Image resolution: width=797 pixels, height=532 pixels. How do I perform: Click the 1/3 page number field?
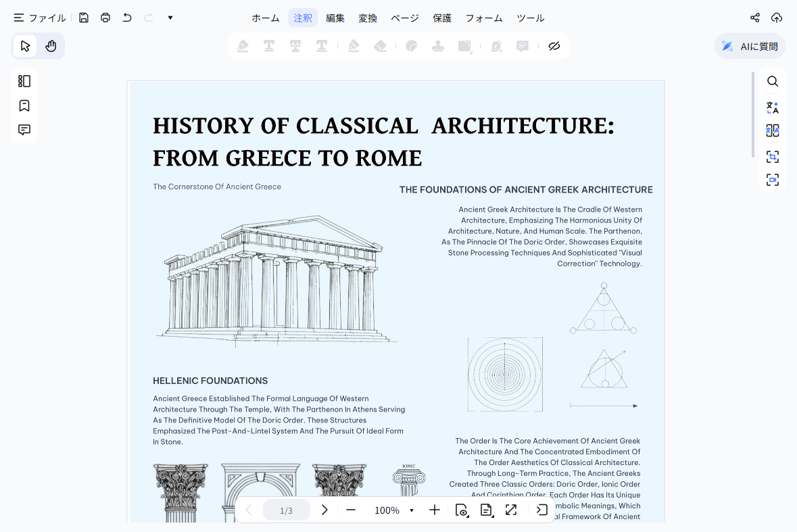point(286,510)
